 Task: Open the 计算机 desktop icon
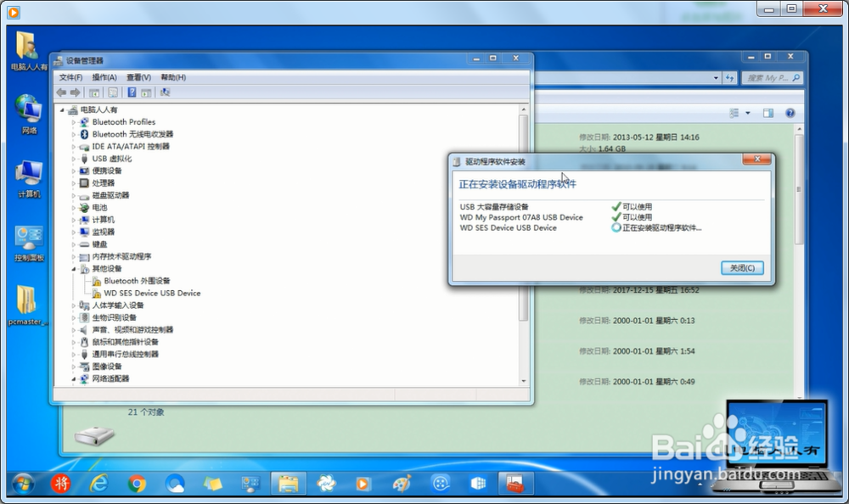coord(29,179)
